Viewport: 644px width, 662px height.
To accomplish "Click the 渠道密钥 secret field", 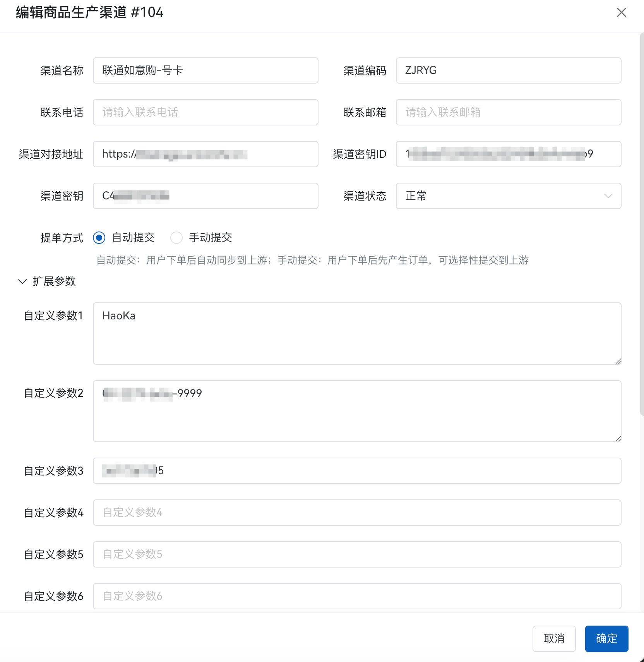I will click(x=206, y=196).
